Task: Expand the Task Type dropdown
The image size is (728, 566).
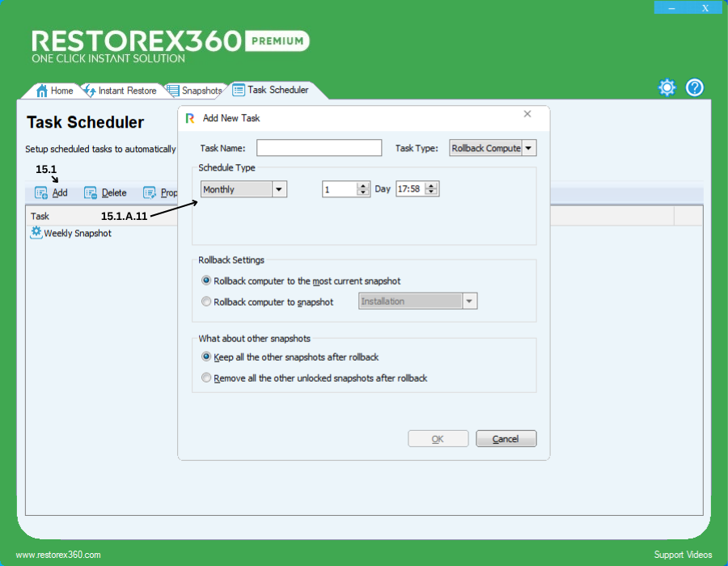Action: tap(528, 148)
